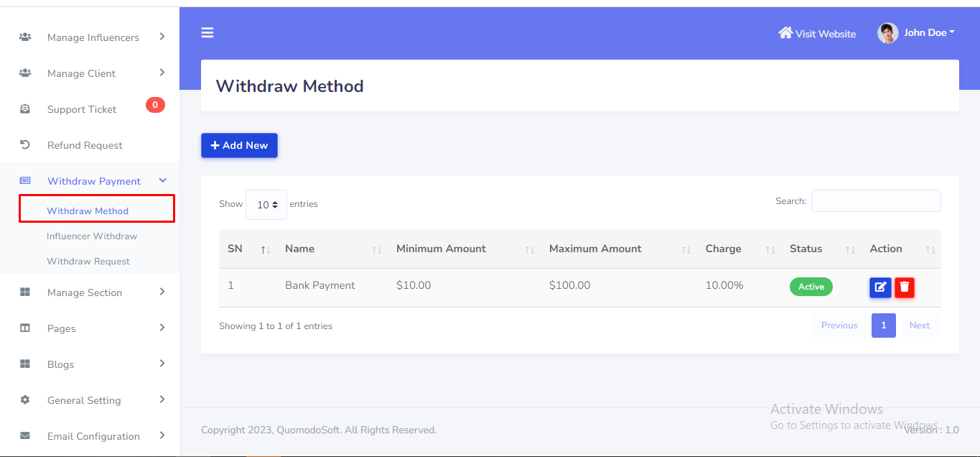Click the General Setting gear icon
The height and width of the screenshot is (457, 980).
coord(25,400)
